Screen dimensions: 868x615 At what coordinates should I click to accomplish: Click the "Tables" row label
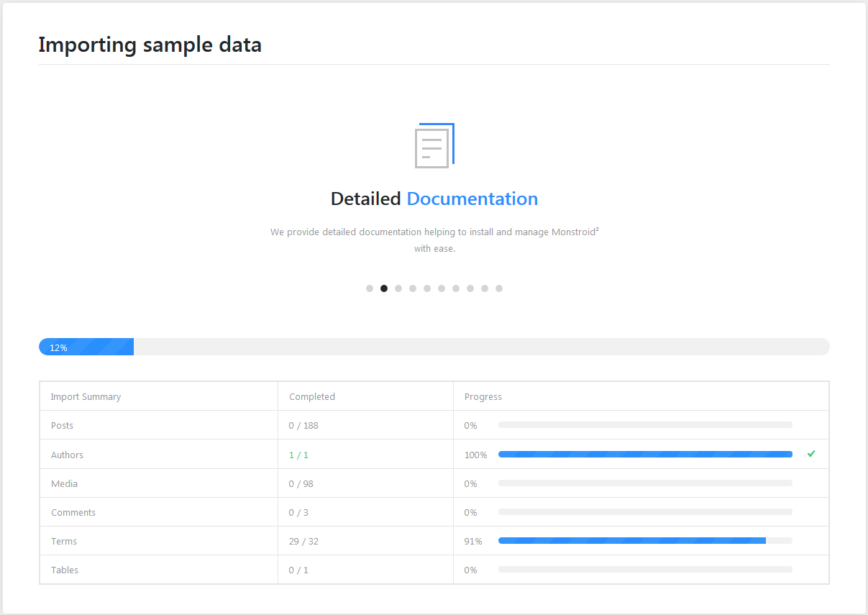tap(65, 570)
